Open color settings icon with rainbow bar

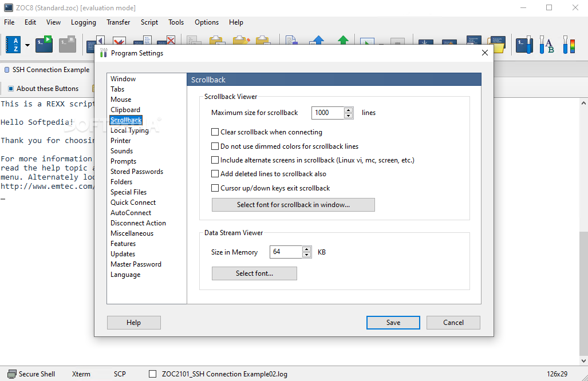(569, 45)
